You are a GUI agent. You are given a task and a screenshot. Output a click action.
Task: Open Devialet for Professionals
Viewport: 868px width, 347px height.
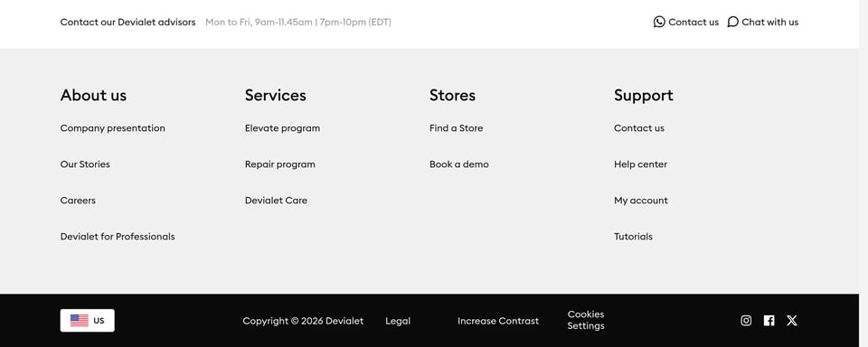[118, 237]
